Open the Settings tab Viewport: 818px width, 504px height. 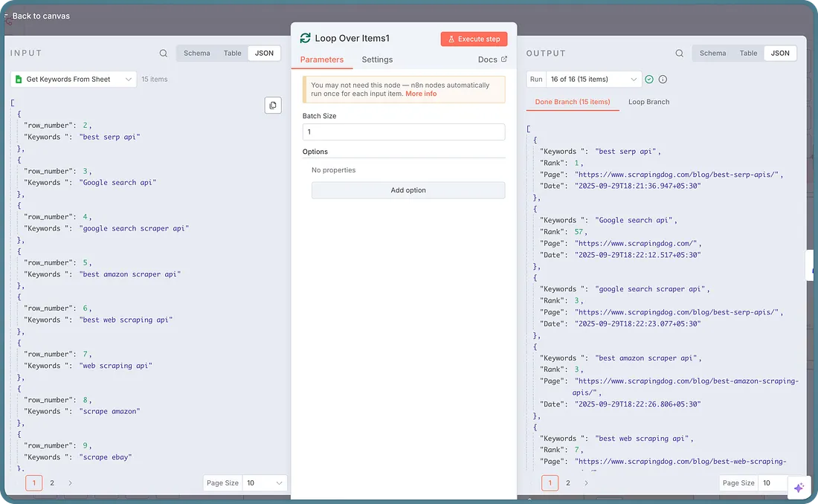coord(377,59)
